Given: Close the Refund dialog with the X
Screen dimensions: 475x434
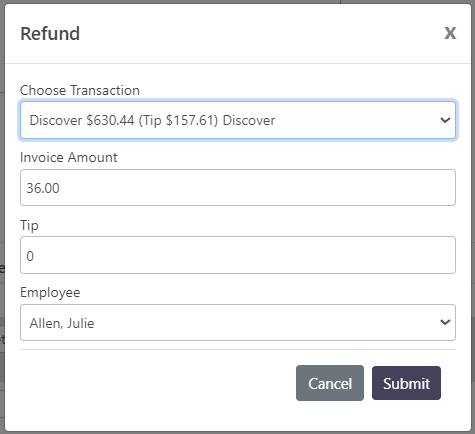Looking at the screenshot, I should pyautogui.click(x=450, y=33).
